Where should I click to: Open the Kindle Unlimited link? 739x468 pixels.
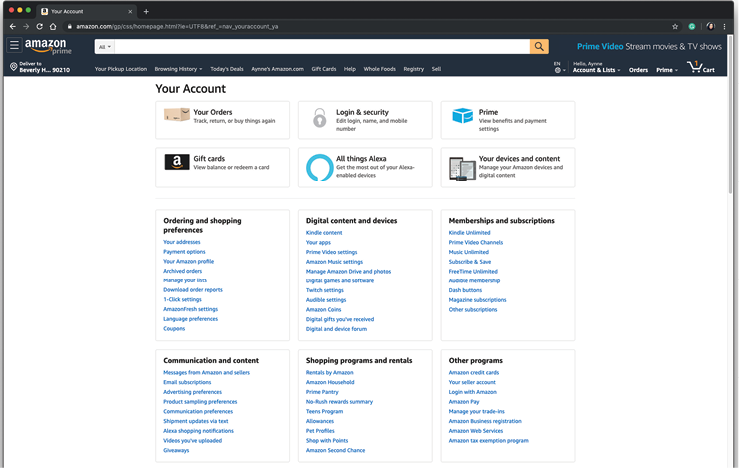(x=469, y=233)
